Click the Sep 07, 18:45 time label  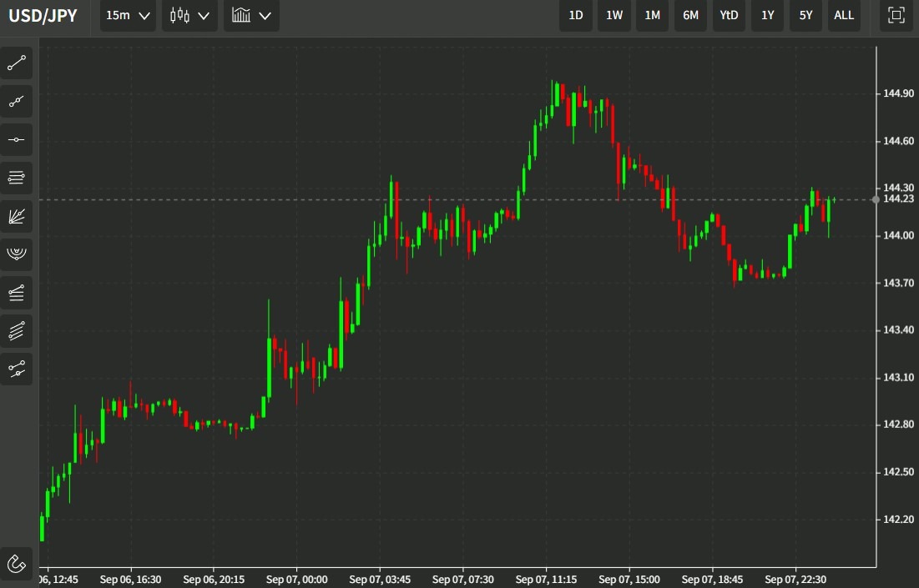coord(713,579)
